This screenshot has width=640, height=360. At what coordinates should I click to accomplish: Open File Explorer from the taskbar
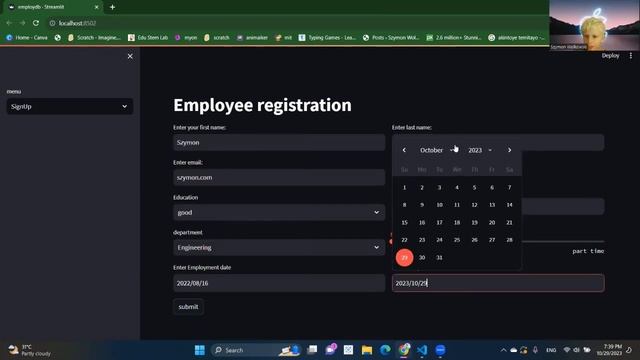click(367, 350)
